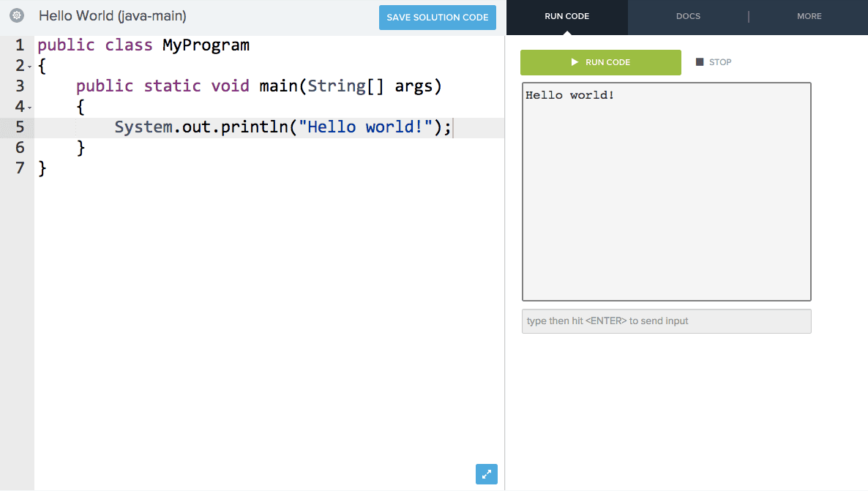
Task: Fold the main method at line 4
Action: (29, 108)
